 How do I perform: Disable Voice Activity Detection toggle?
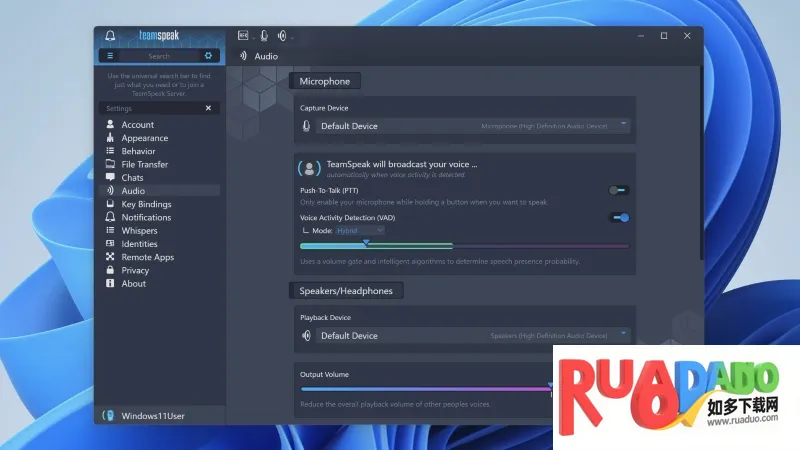[619, 218]
